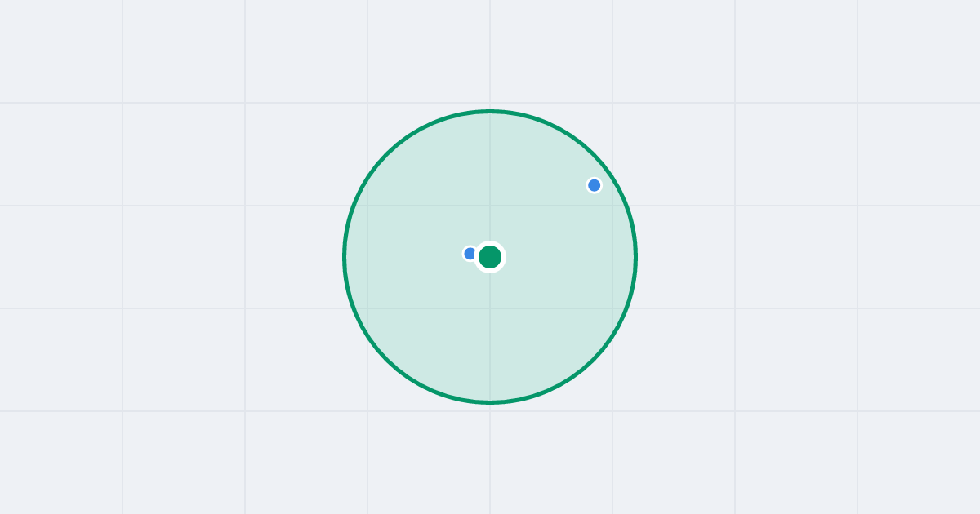The image size is (980, 514).
Task: Click the large green center marker
Action: [490, 257]
